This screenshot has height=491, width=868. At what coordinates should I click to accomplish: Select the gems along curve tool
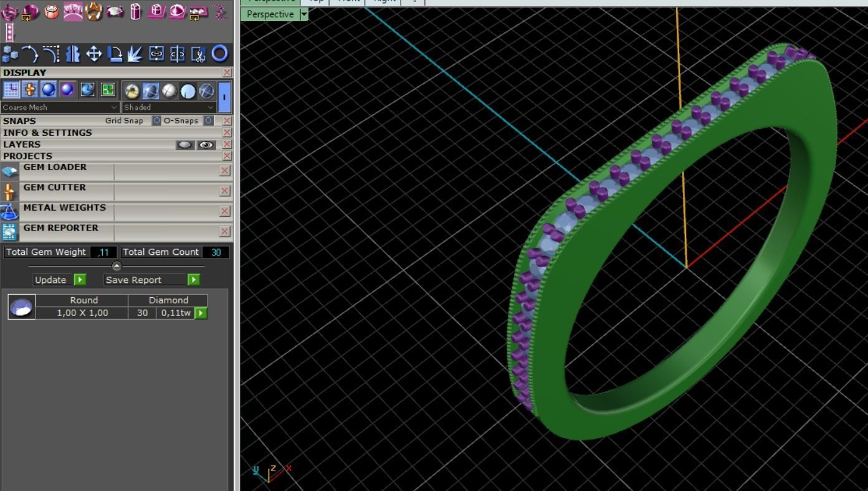[x=219, y=11]
